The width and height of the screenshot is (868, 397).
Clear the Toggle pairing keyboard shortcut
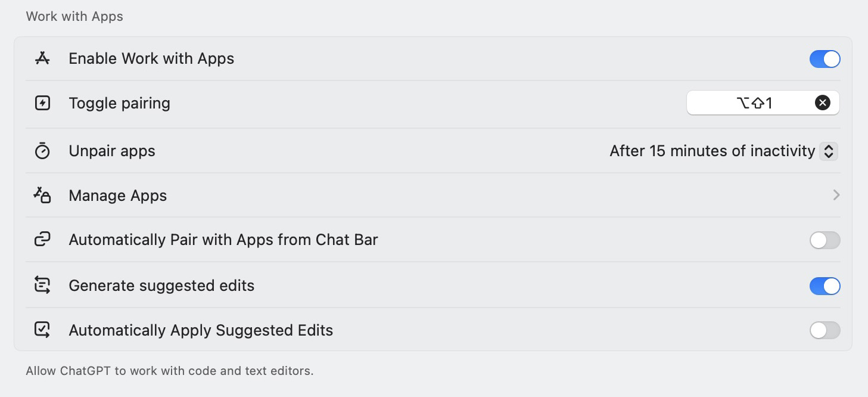(822, 103)
